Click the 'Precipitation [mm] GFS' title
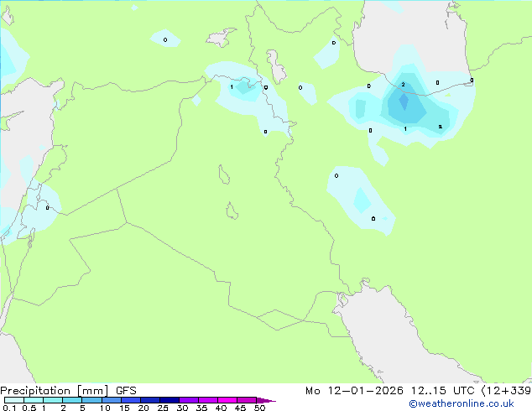Screen dimensions: 532x411 coord(68,391)
